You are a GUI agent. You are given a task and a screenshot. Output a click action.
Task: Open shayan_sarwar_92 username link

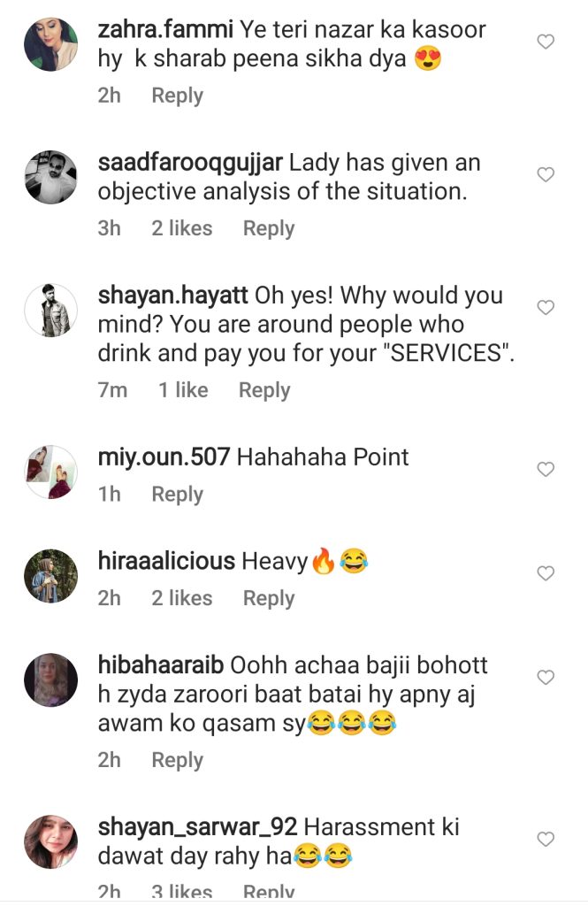pos(197,827)
